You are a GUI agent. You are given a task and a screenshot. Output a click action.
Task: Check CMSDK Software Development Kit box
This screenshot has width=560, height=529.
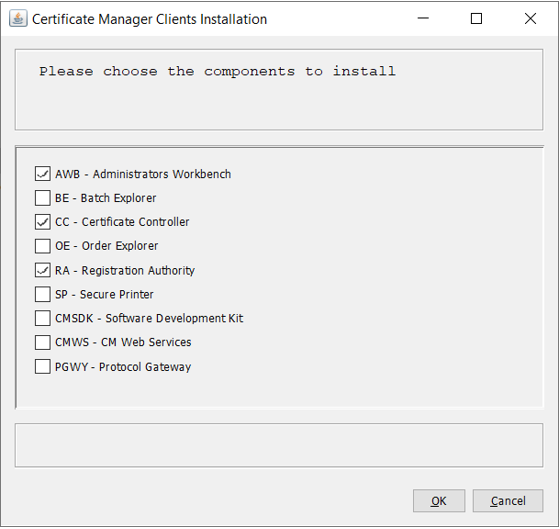42,318
